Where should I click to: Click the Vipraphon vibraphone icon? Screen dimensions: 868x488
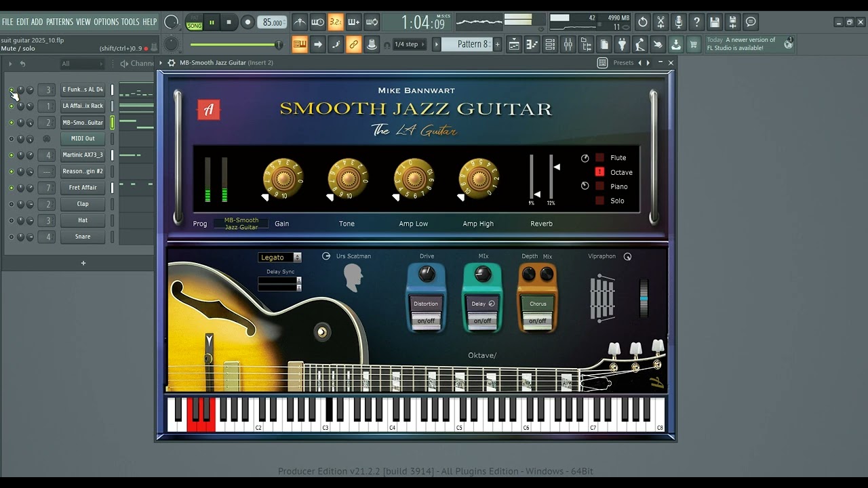tap(602, 298)
